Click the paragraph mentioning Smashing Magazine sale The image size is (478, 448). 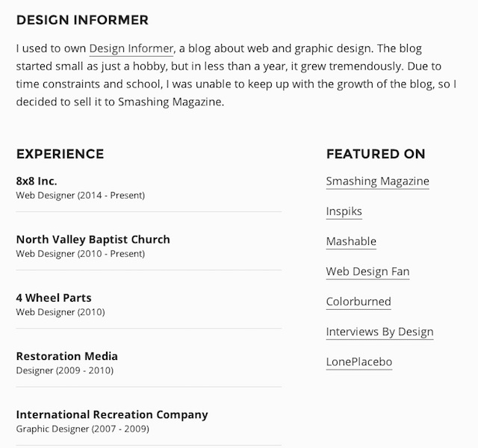pos(236,75)
